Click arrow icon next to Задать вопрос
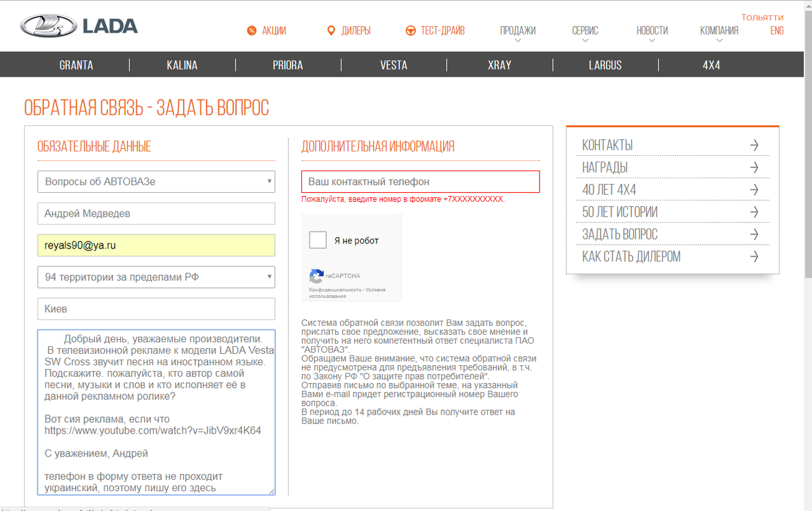812x511 pixels. (x=754, y=234)
